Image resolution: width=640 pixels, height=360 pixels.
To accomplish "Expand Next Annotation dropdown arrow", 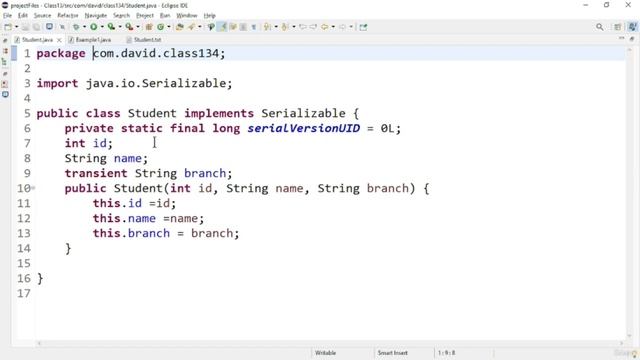I will click(276, 27).
